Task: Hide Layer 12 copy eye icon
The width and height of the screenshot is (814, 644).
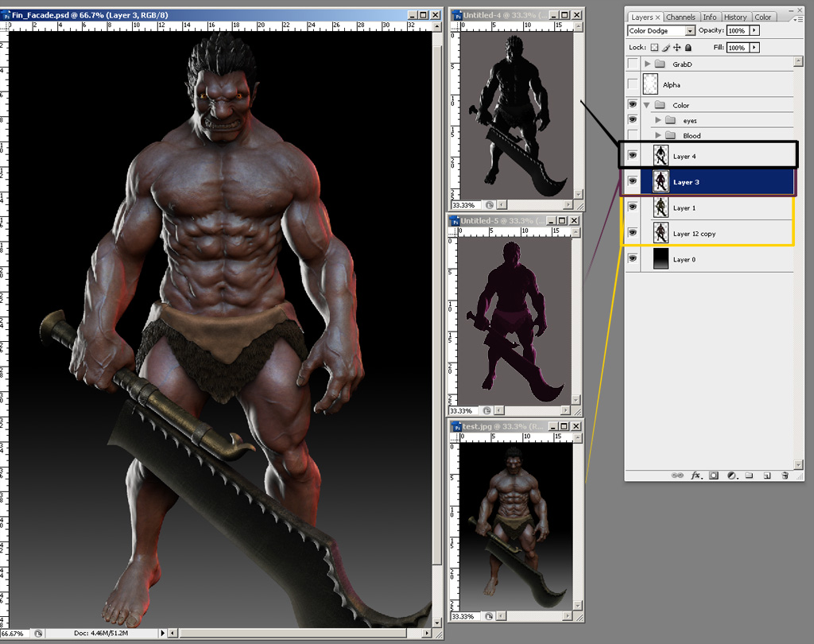Action: point(632,233)
